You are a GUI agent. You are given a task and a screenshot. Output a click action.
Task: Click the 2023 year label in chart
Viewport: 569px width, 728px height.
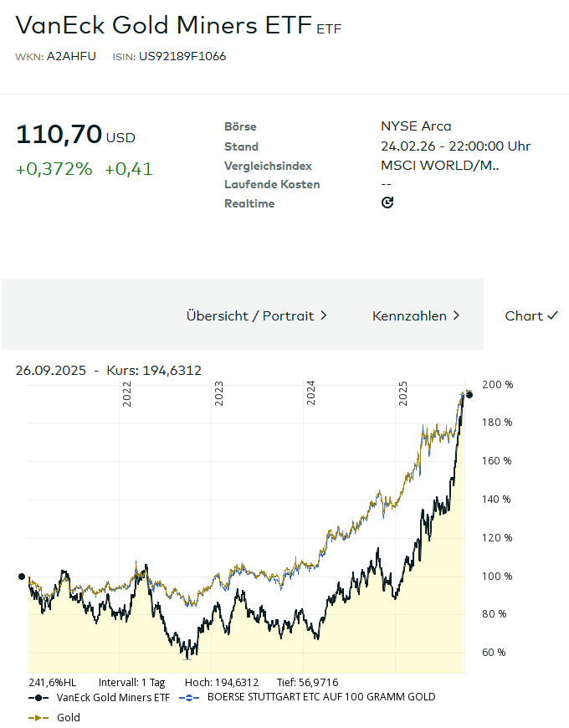[218, 394]
